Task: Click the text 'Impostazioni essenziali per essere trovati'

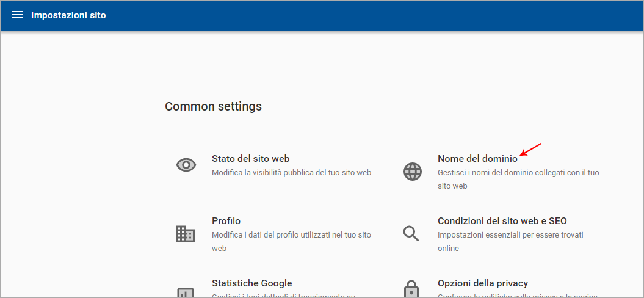Action: pyautogui.click(x=510, y=235)
